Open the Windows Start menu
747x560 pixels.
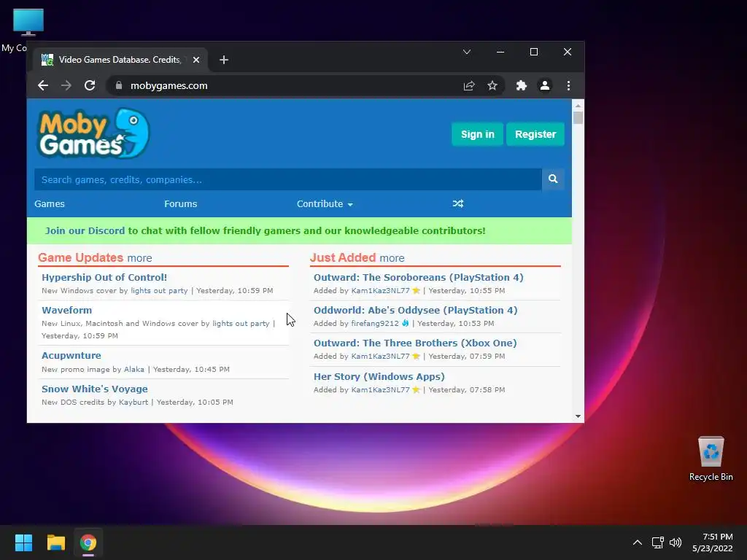[23, 542]
